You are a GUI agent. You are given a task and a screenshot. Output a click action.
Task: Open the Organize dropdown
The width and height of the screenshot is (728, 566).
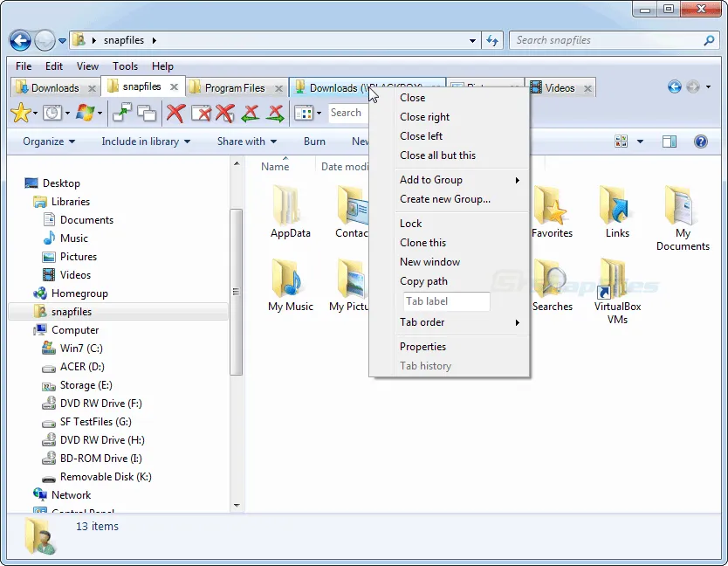coord(49,141)
